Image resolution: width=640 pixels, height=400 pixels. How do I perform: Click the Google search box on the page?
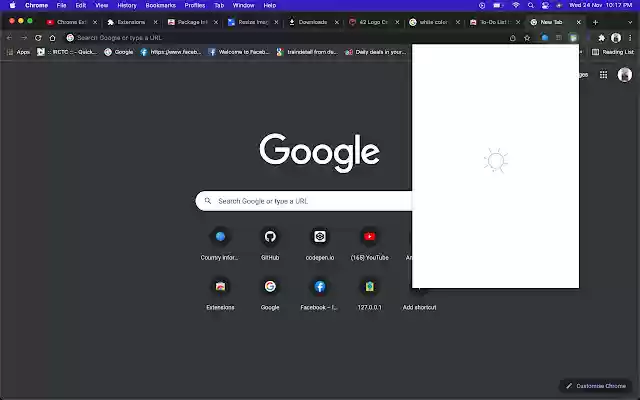pos(303,201)
